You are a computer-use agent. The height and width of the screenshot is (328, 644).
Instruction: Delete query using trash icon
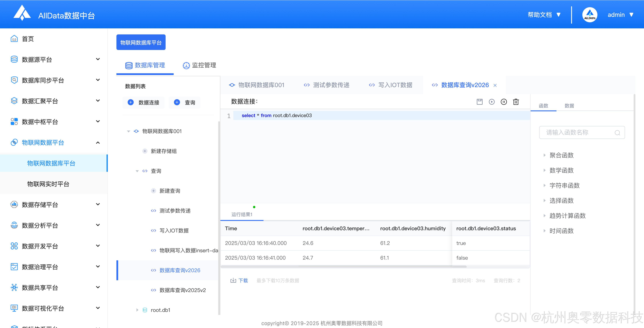click(516, 102)
